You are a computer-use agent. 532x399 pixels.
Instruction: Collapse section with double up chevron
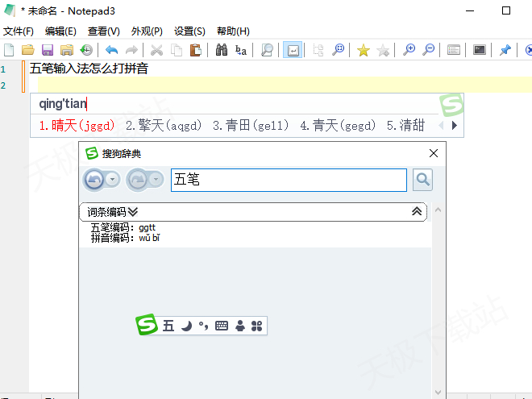[x=417, y=211]
